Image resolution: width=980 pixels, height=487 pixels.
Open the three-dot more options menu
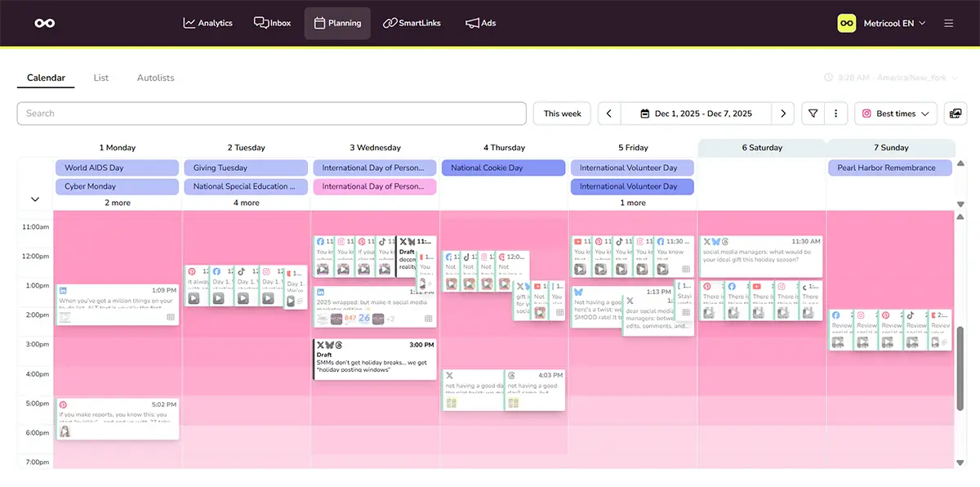click(835, 114)
